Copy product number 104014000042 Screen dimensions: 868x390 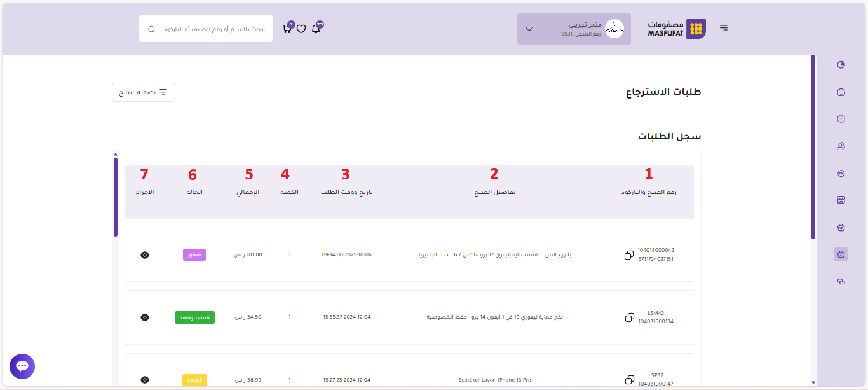pos(629,255)
